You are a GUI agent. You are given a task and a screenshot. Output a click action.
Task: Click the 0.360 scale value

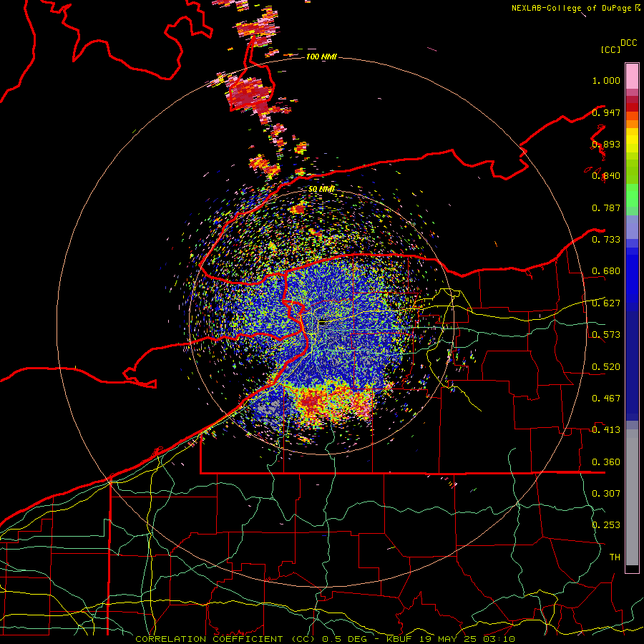pyautogui.click(x=606, y=462)
